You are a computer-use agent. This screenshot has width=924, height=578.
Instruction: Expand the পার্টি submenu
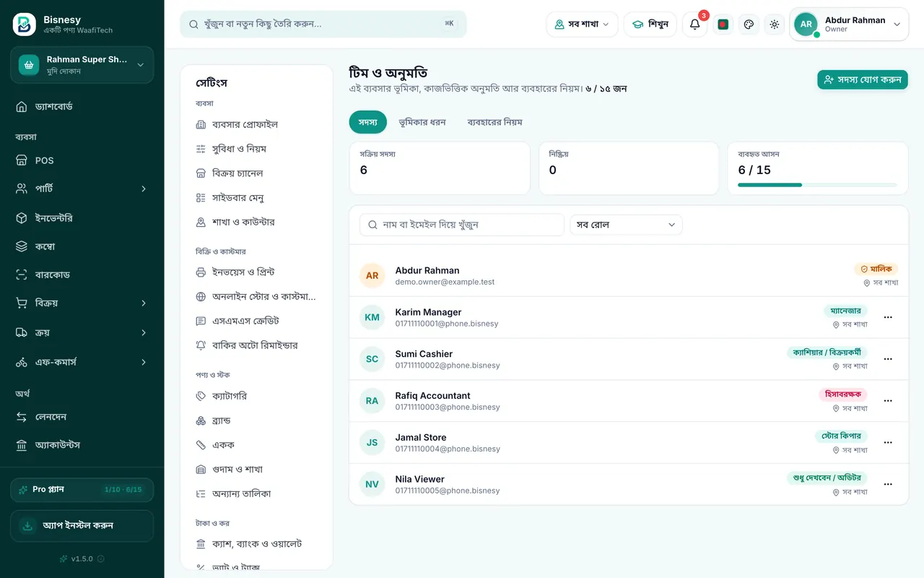[82, 189]
